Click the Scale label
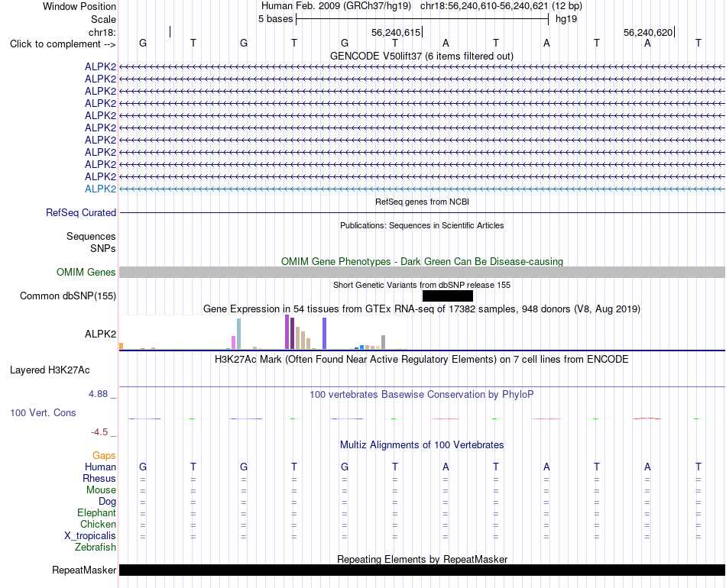The height and width of the screenshot is (588, 726). pyautogui.click(x=103, y=19)
